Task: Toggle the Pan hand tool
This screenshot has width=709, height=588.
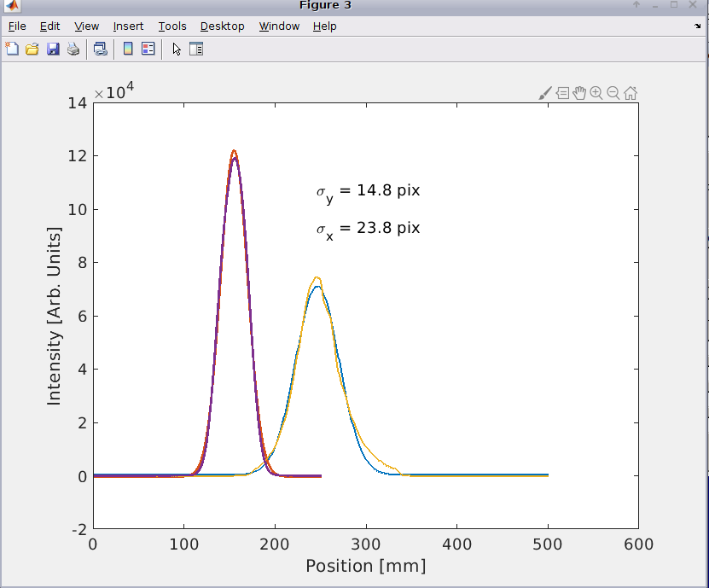Action: (579, 93)
